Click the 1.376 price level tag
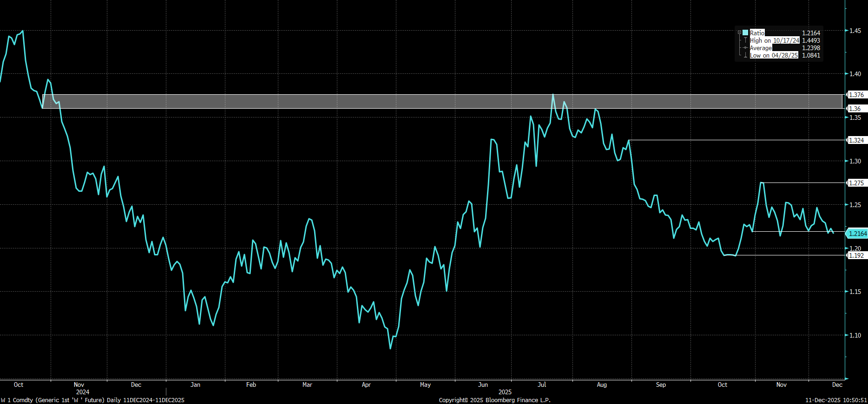This screenshot has width=868, height=404. [x=856, y=95]
